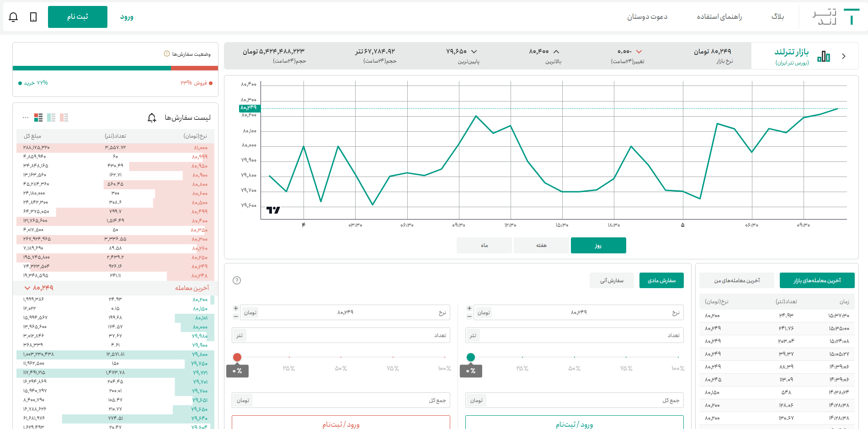Select سفارش آنی order type
The width and height of the screenshot is (868, 429).
(x=612, y=280)
